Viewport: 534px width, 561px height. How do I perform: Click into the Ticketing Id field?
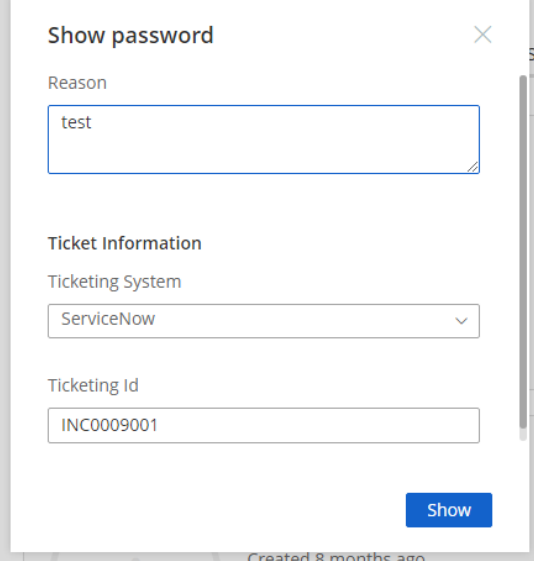tap(264, 425)
